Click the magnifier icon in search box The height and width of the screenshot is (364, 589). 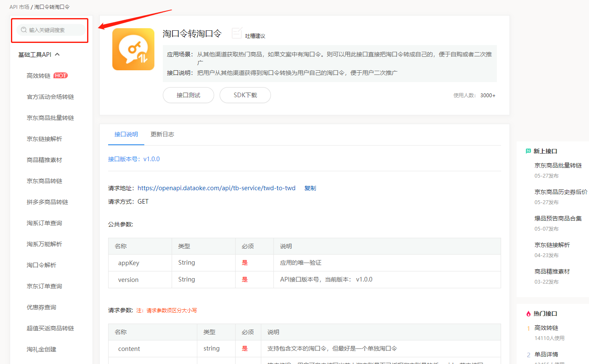24,30
